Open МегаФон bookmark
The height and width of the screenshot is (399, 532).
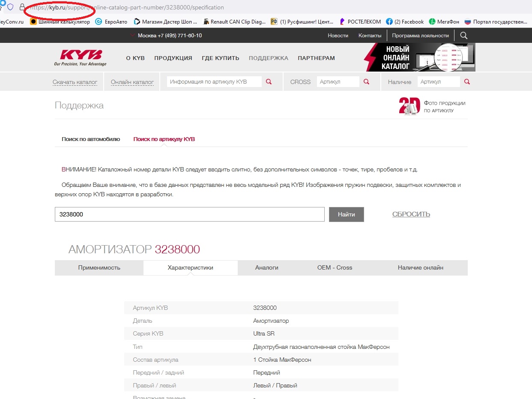(444, 21)
